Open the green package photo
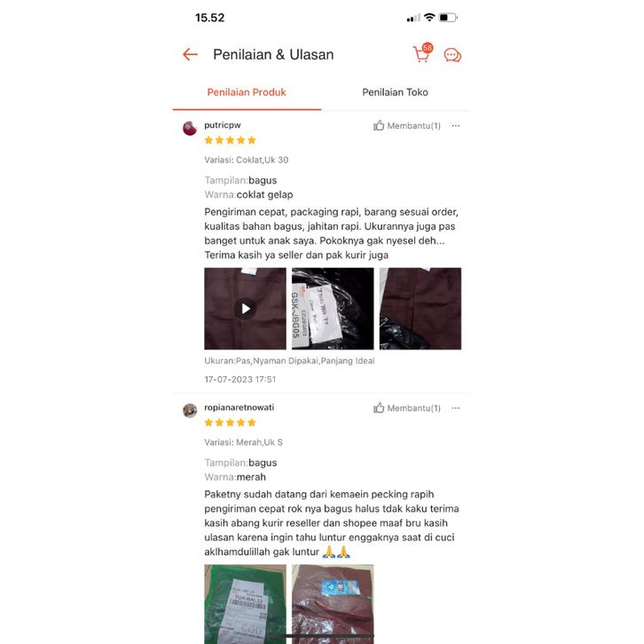644x644 pixels. pos(245,604)
